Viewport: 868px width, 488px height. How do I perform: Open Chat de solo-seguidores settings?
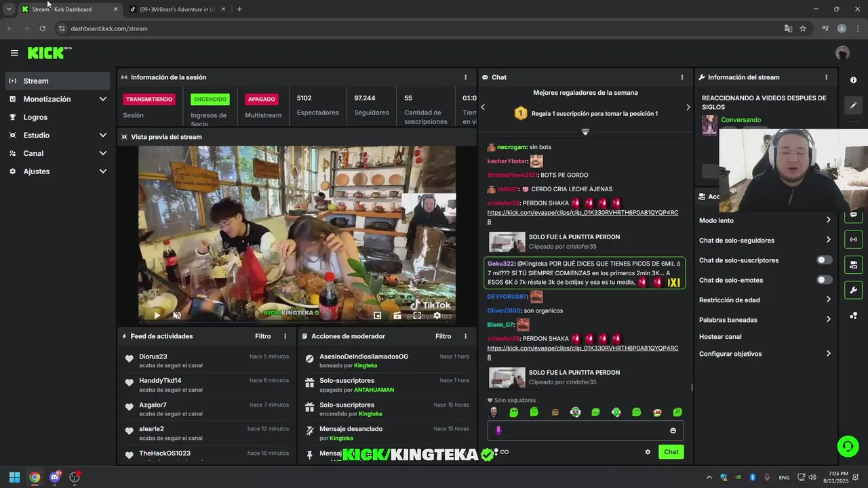point(765,240)
